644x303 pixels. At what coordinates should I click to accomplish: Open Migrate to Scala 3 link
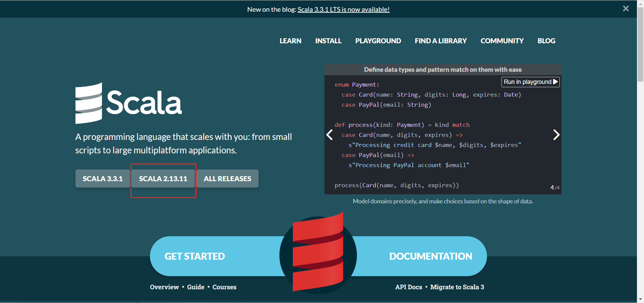457,287
